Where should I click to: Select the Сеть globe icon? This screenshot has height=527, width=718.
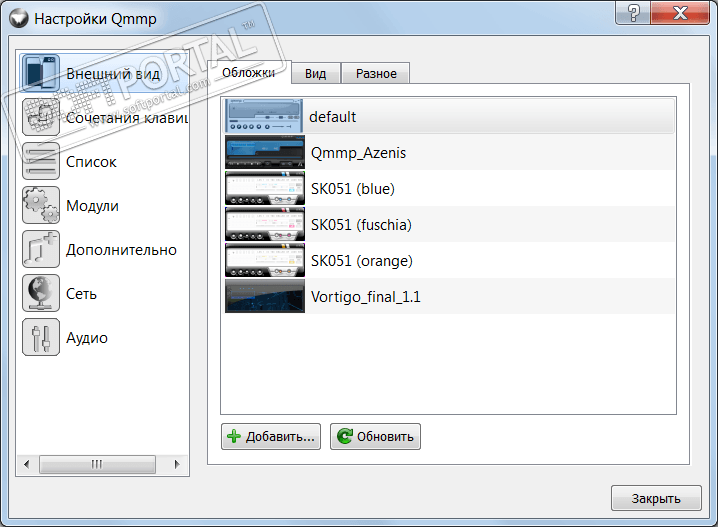click(x=41, y=293)
